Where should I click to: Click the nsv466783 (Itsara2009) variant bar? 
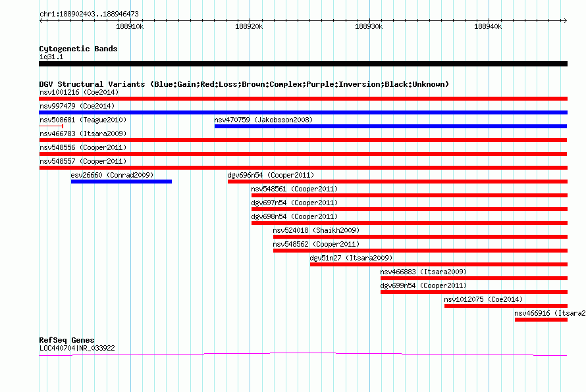[x=303, y=140]
